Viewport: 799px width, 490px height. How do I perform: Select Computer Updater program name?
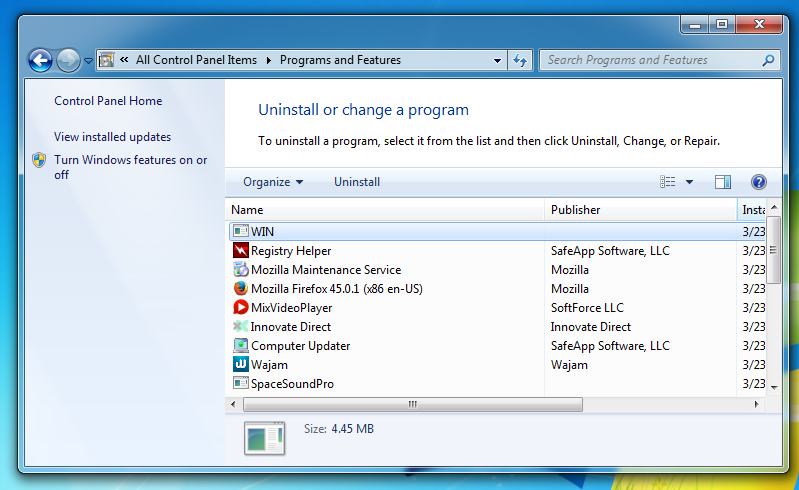301,346
